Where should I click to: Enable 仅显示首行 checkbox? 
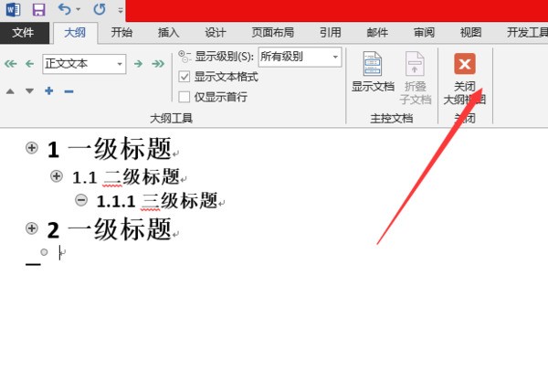[x=184, y=97]
